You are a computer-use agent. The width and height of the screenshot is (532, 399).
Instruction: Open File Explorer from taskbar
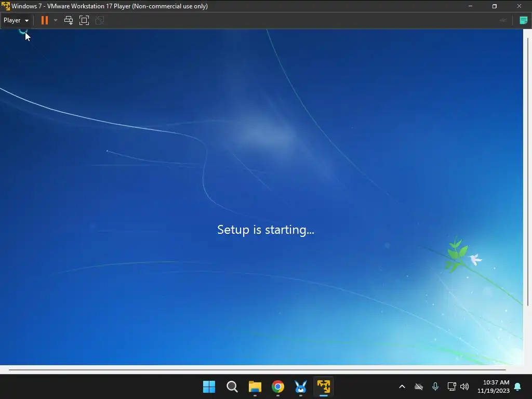pyautogui.click(x=255, y=387)
